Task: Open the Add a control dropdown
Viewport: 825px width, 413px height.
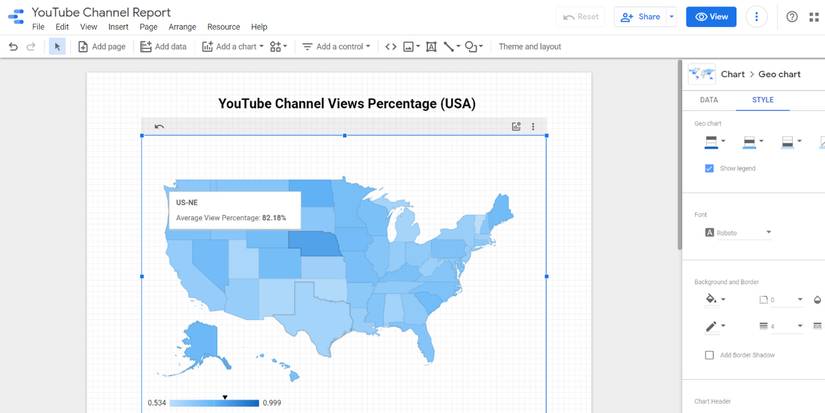Action: 336,47
